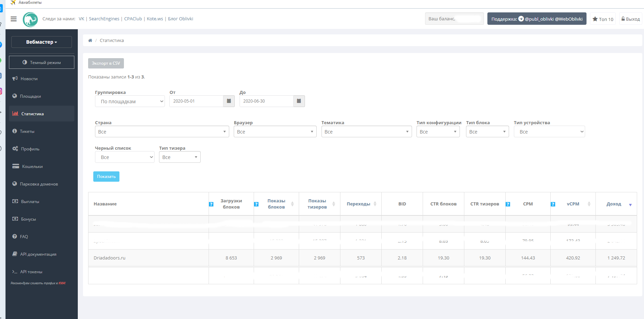Click the Показать button

click(x=106, y=177)
